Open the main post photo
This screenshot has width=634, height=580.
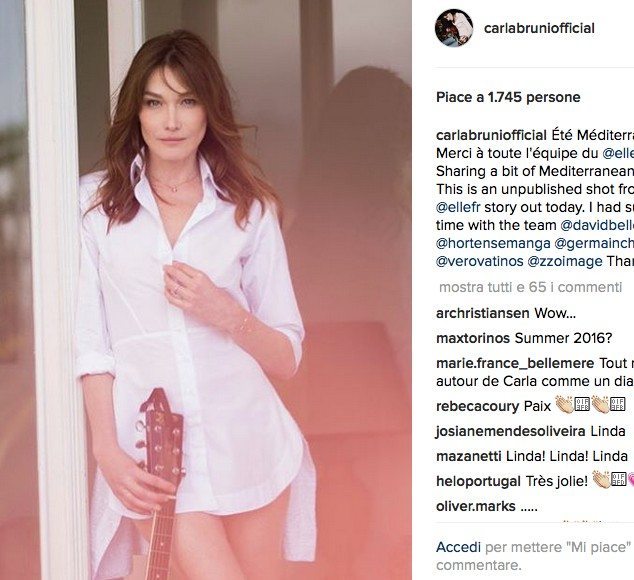206,290
